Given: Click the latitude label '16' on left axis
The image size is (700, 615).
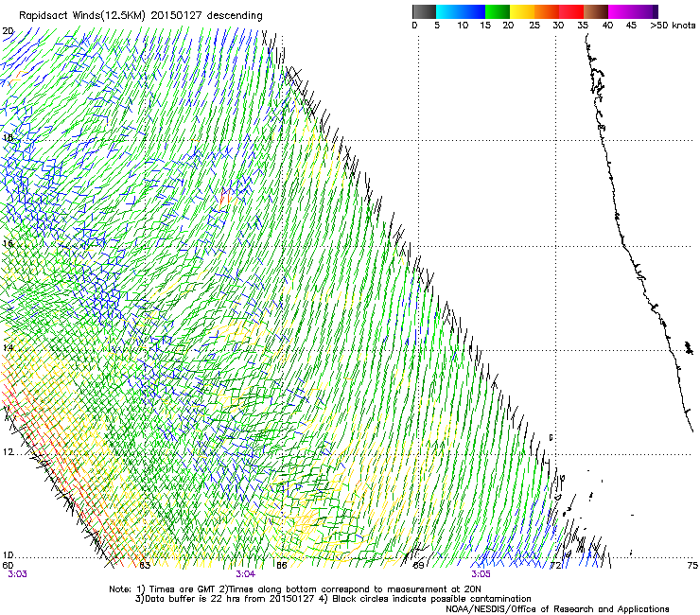Looking at the screenshot, I should pos(8,243).
